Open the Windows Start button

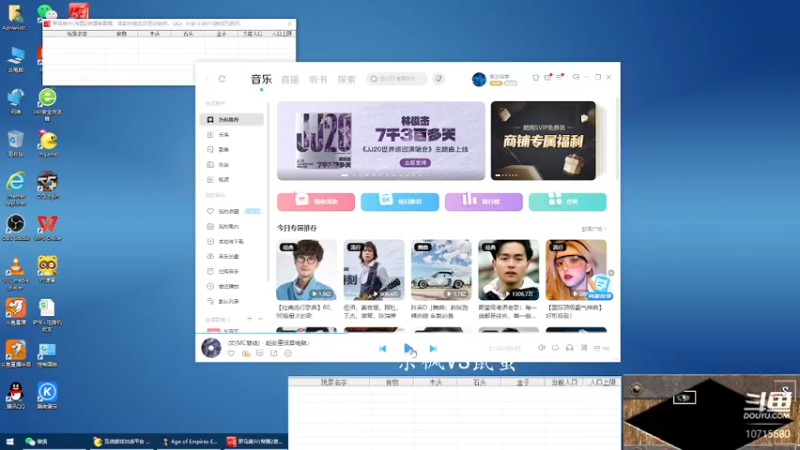tap(9, 442)
